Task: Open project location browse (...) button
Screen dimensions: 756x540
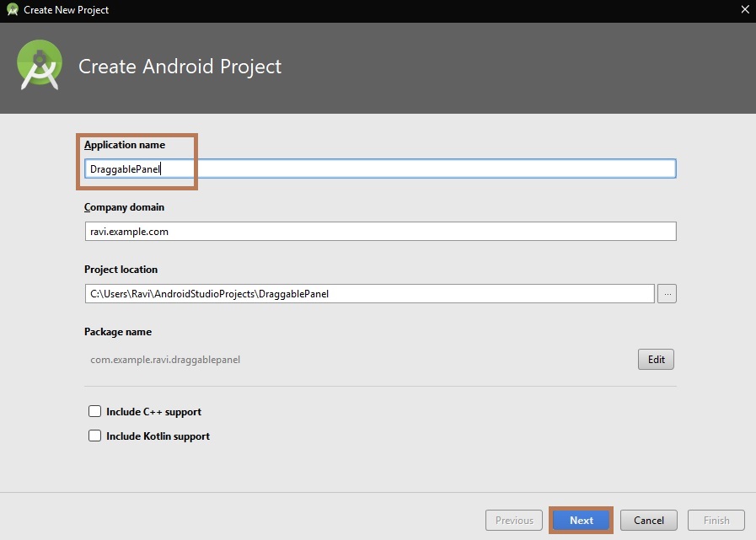Action: pos(668,294)
